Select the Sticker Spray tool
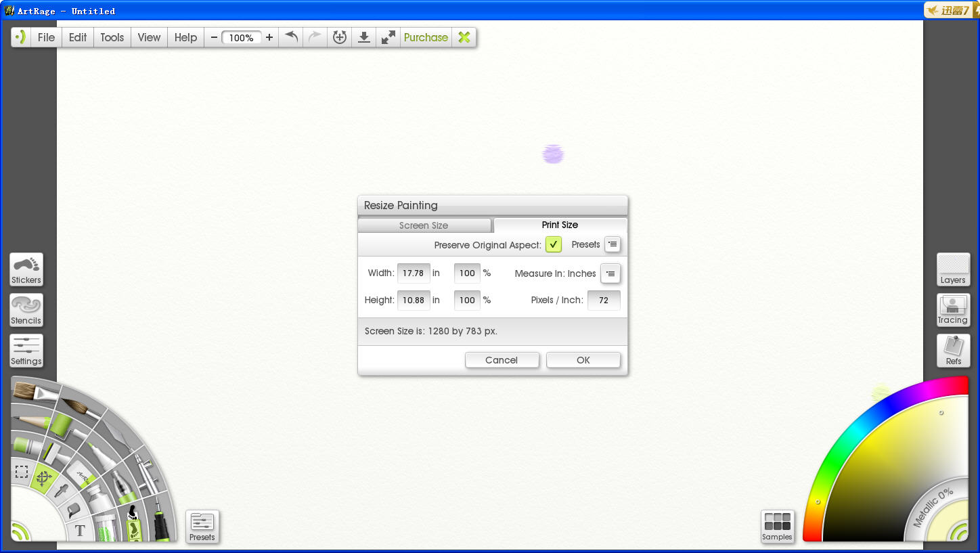Image resolution: width=980 pixels, height=553 pixels. tap(133, 523)
